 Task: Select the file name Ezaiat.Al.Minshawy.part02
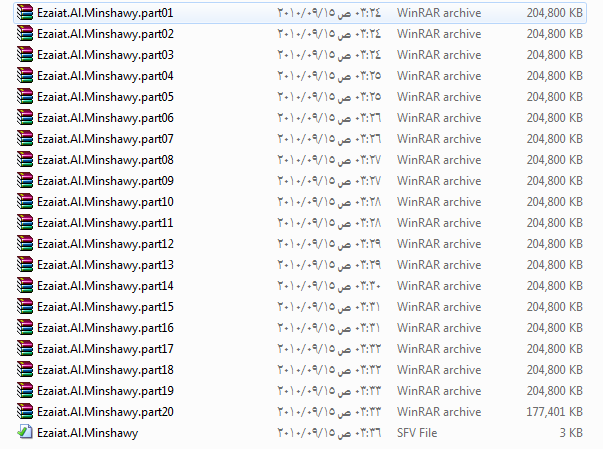click(x=105, y=34)
